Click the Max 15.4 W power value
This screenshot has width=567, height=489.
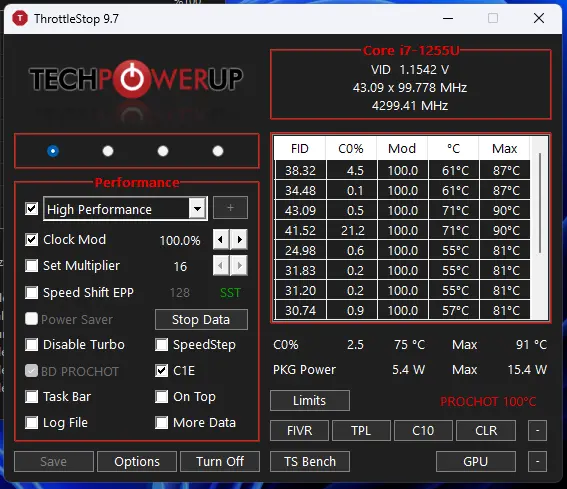tap(527, 370)
